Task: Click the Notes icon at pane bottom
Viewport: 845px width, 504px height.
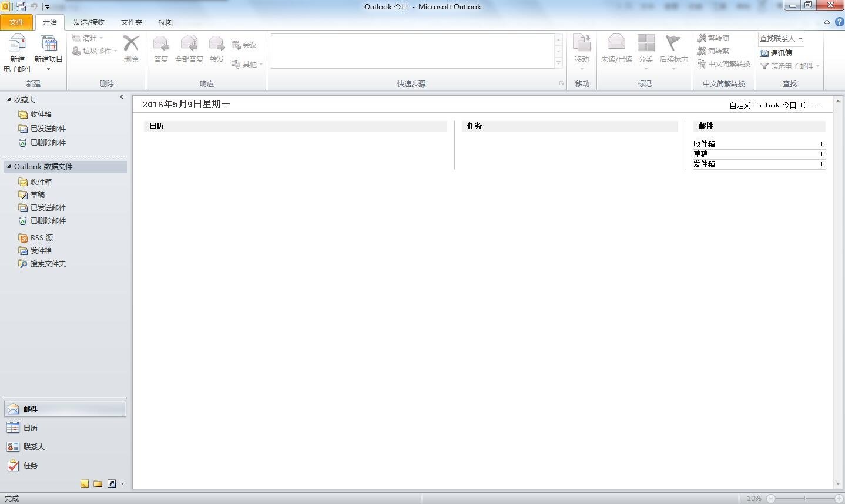Action: [x=85, y=483]
